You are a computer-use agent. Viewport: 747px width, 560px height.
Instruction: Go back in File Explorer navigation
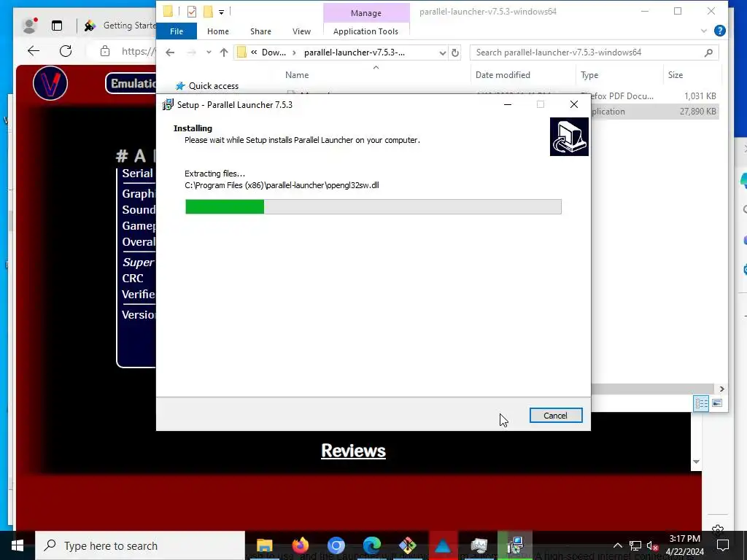point(170,52)
